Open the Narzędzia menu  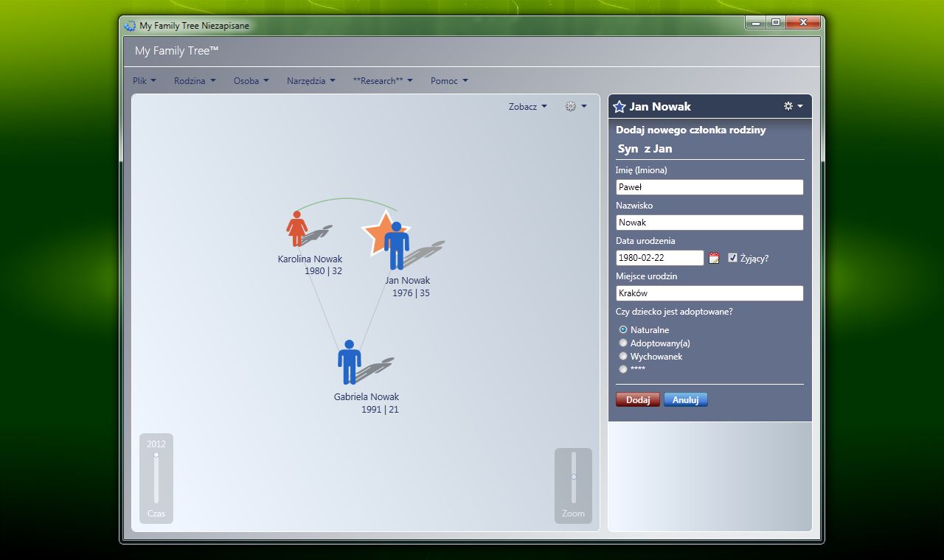point(311,81)
